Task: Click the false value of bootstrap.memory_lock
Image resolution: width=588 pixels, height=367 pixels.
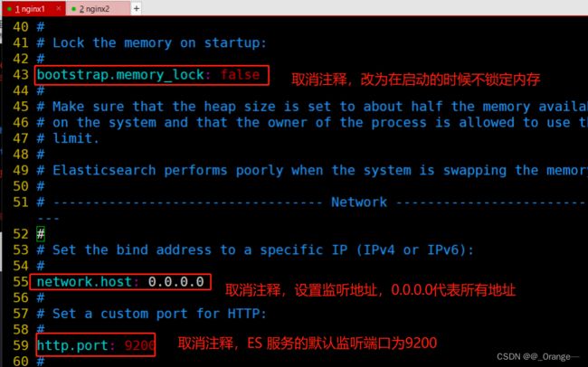Action: point(240,75)
